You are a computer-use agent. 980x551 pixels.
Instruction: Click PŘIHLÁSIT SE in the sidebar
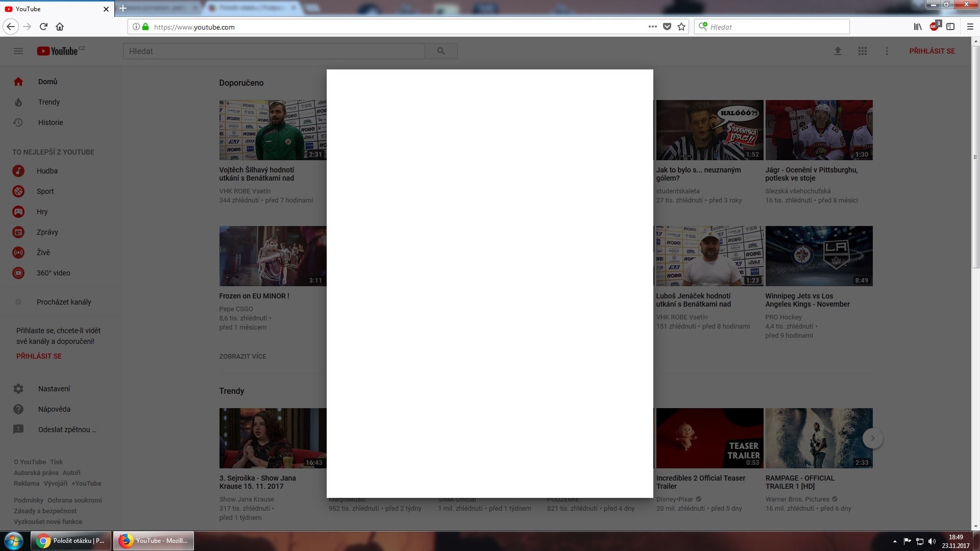[39, 356]
